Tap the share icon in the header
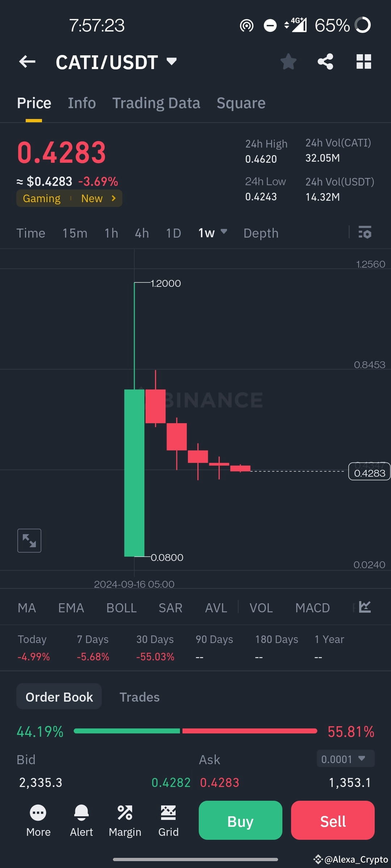 (x=325, y=61)
